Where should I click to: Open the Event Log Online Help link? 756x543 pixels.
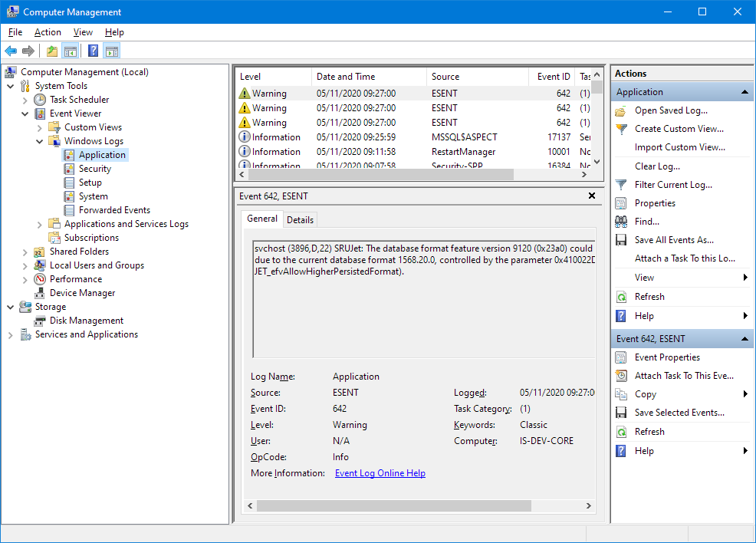click(x=380, y=473)
